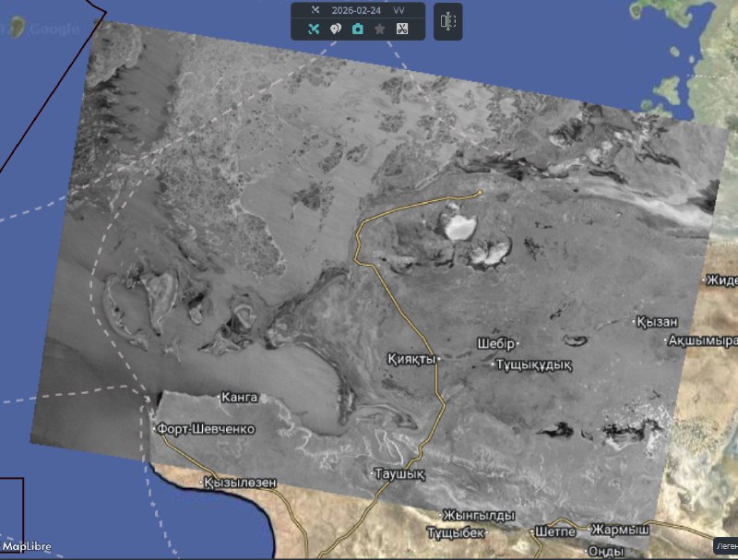Click the Қияқты town label

tap(411, 358)
